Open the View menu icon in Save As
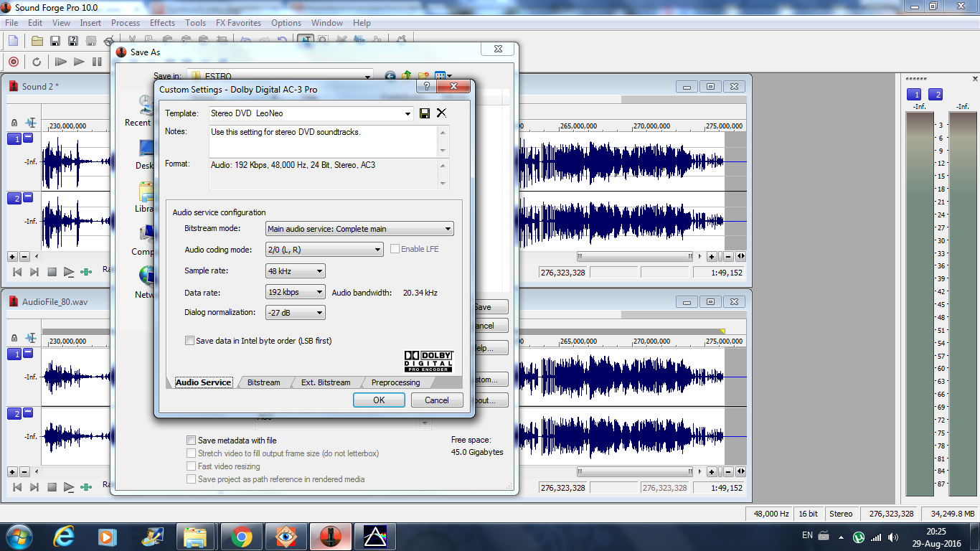Image resolution: width=980 pixels, height=551 pixels. pos(443,76)
